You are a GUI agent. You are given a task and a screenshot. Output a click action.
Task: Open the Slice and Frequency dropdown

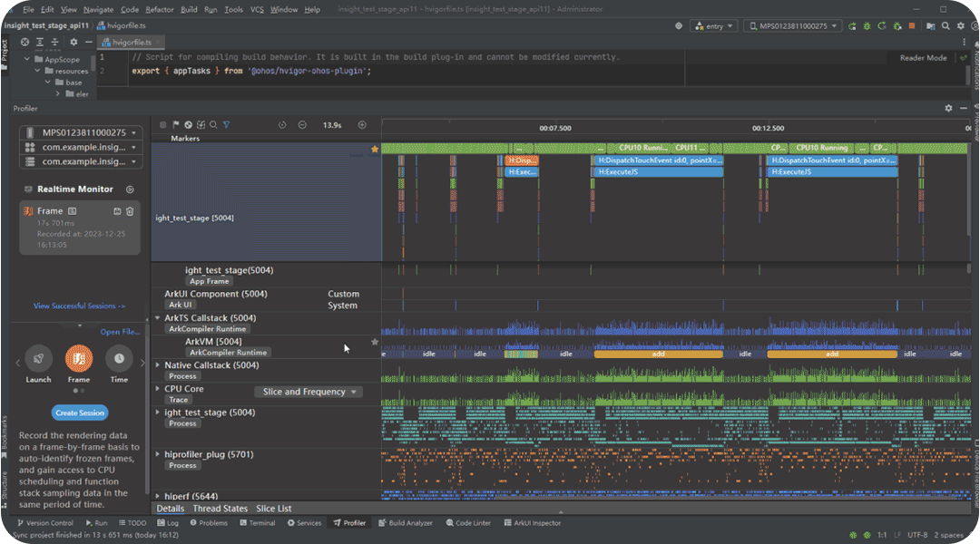click(x=309, y=392)
